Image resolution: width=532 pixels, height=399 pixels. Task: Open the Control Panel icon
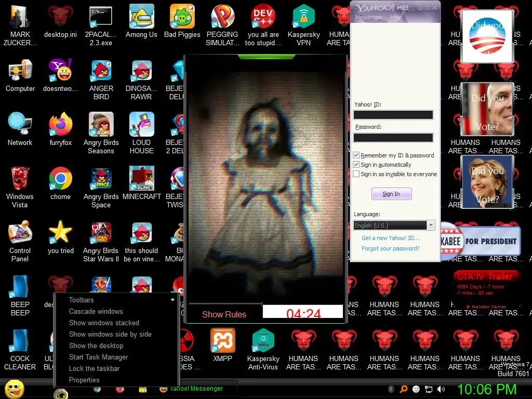tap(20, 241)
